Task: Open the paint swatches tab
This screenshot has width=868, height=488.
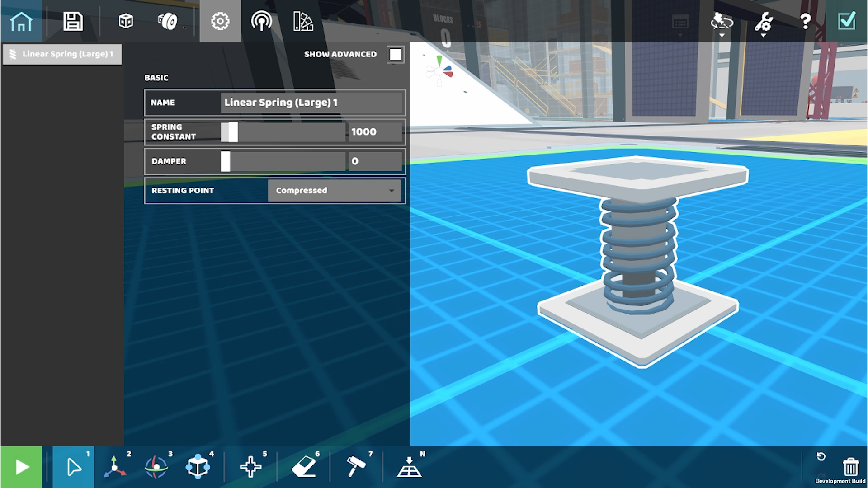Action: pos(303,21)
